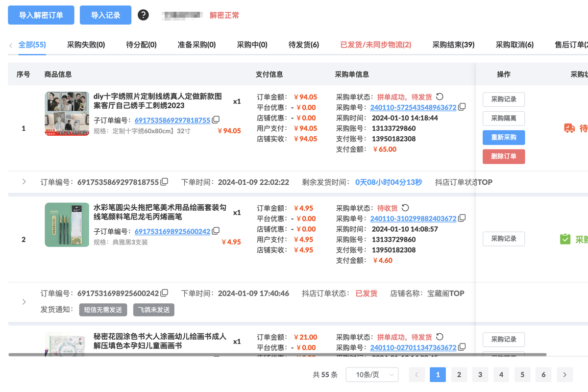Copy purchase number 240110-572543548963672

point(462,107)
